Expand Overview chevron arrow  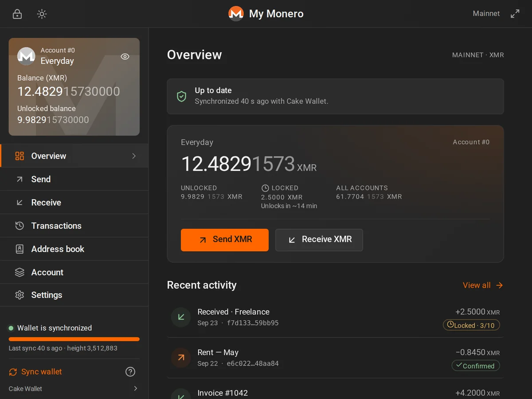(x=134, y=156)
